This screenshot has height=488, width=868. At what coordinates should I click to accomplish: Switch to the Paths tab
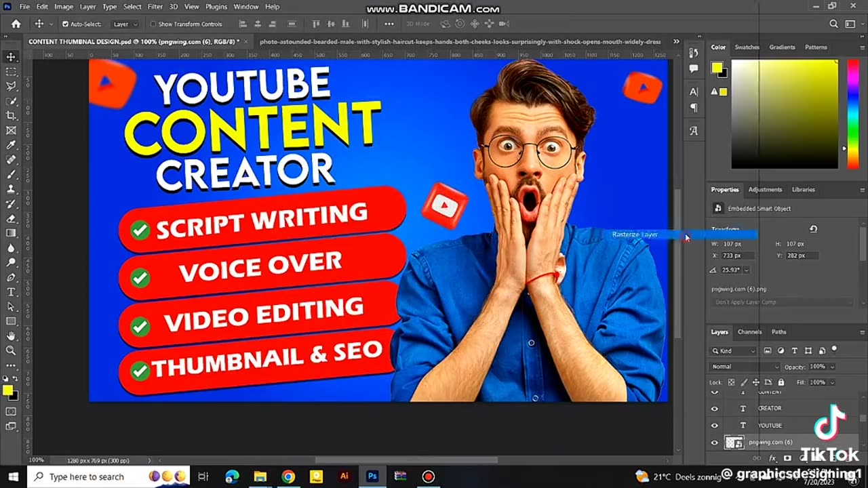coord(779,332)
